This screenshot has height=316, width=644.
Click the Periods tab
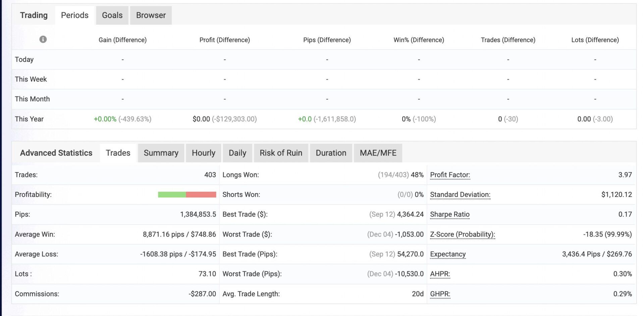(x=74, y=15)
